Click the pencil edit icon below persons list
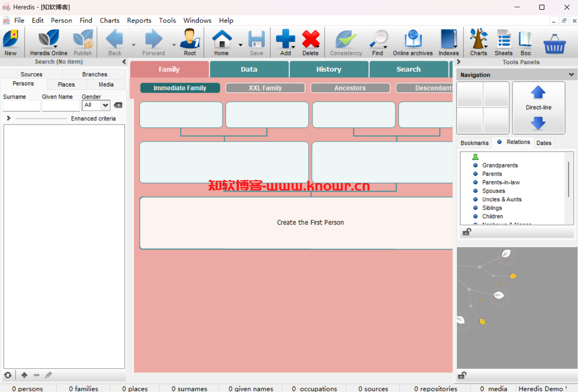Viewport: 578px width, 392px height. pos(49,375)
